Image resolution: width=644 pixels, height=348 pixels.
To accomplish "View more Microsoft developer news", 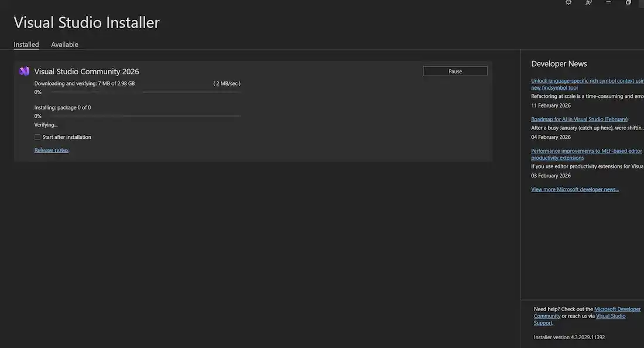I will click(x=574, y=189).
